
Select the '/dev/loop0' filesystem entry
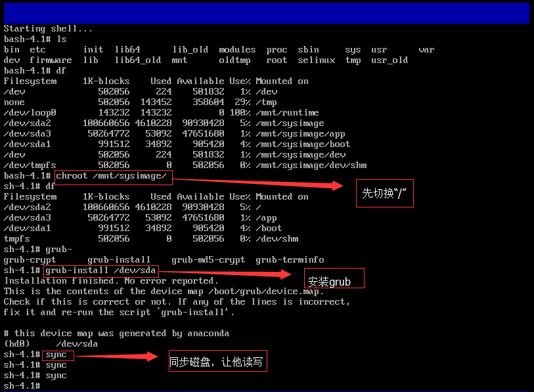30,113
